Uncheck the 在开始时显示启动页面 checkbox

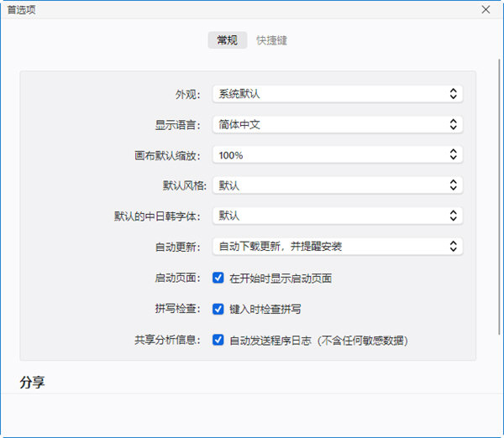pos(218,278)
